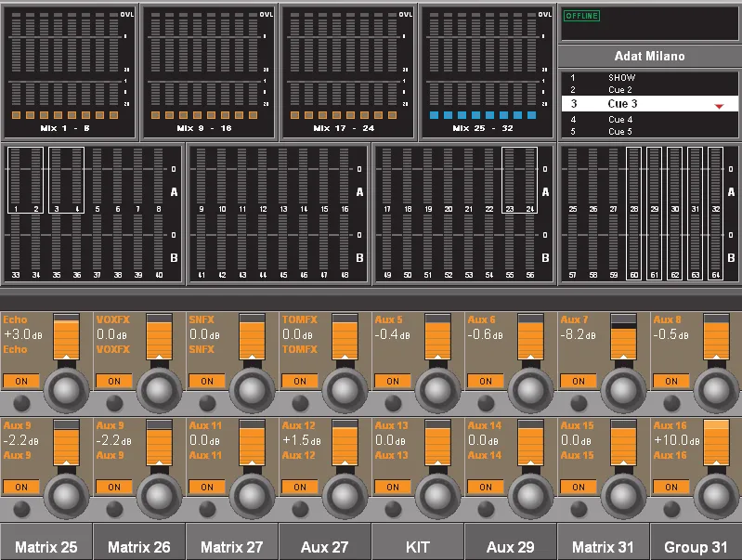Open the red scene dropdown arrow on Cue 3
Screen dimensions: 742x560
pyautogui.click(x=719, y=106)
